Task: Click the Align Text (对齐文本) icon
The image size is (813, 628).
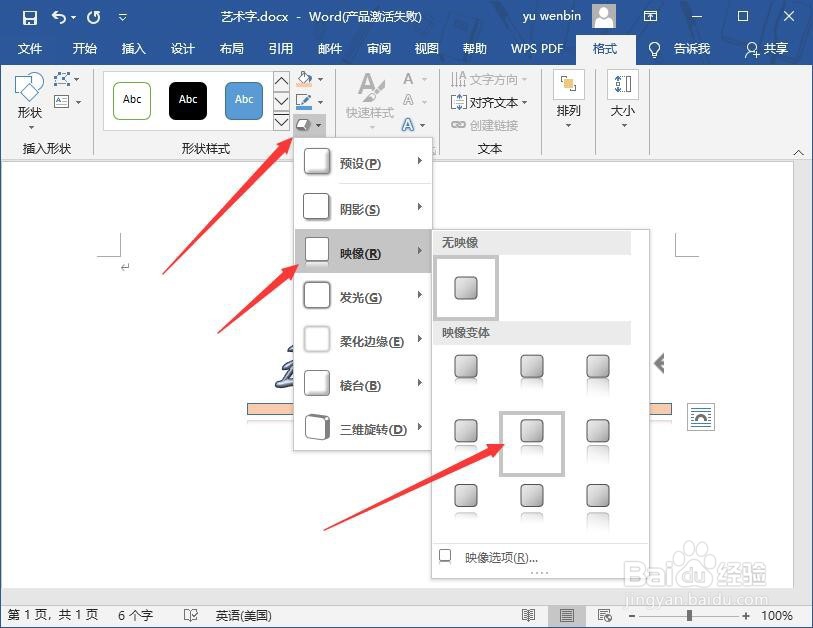Action: (490, 102)
